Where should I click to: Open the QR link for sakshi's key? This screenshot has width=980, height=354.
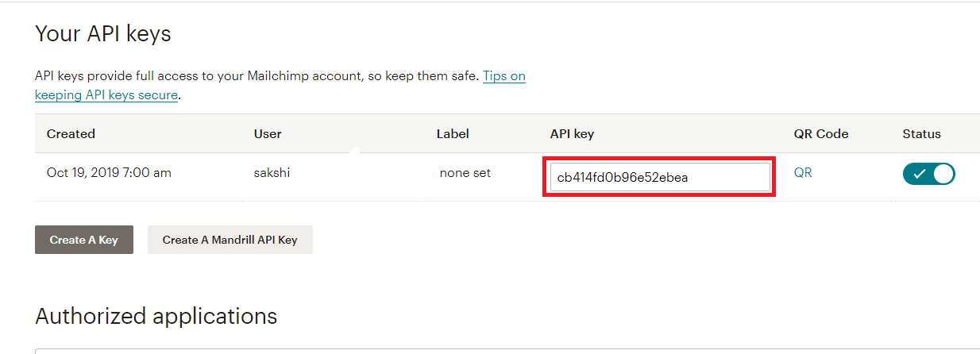pyautogui.click(x=803, y=172)
